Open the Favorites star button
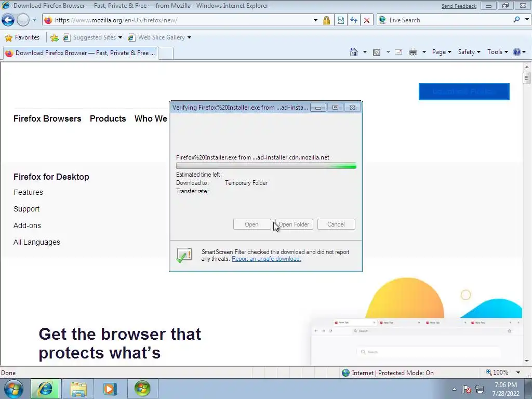The width and height of the screenshot is (532, 399). [x=22, y=37]
